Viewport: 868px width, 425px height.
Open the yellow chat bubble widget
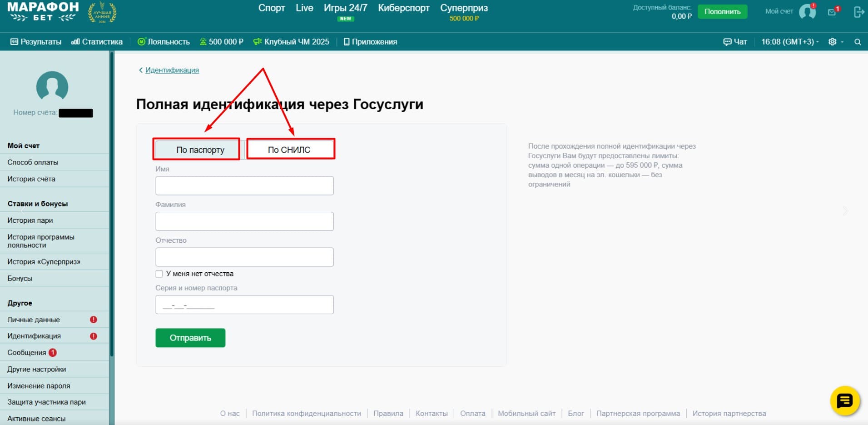coord(845,401)
